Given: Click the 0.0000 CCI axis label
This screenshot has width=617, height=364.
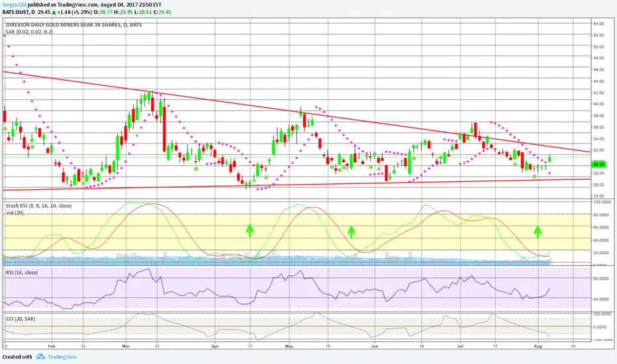Looking at the screenshot, I should (x=600, y=327).
